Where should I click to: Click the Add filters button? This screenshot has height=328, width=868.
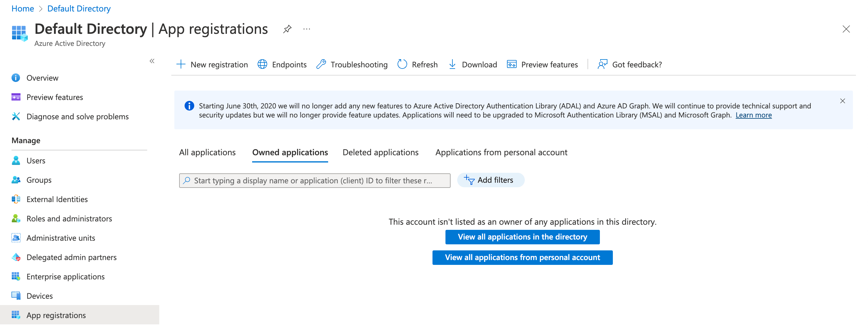[x=490, y=180]
